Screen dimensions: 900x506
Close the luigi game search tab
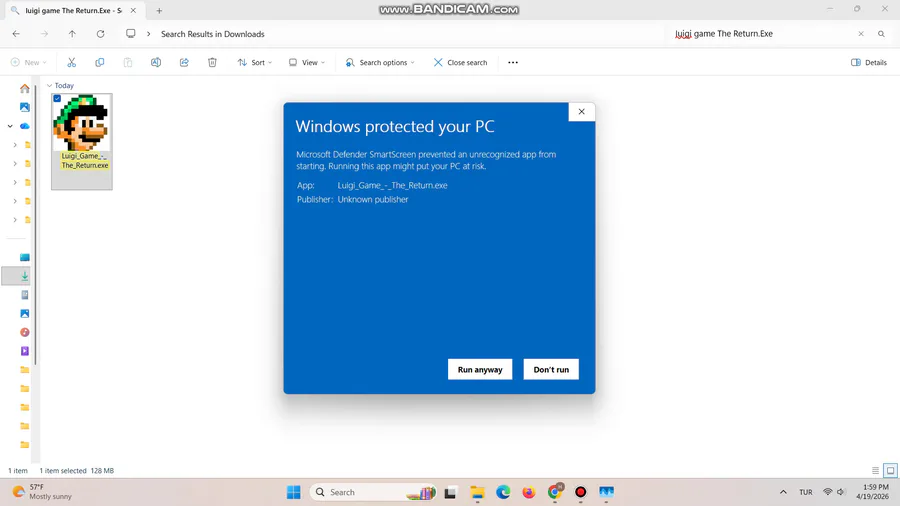coord(133,11)
